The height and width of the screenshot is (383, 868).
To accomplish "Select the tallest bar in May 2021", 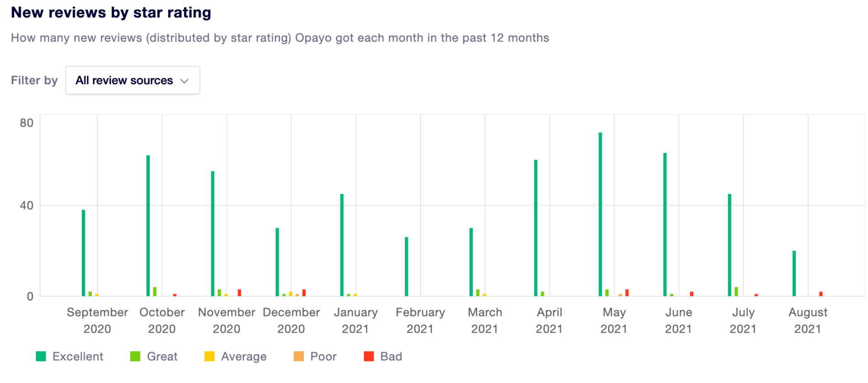I will click(x=600, y=215).
